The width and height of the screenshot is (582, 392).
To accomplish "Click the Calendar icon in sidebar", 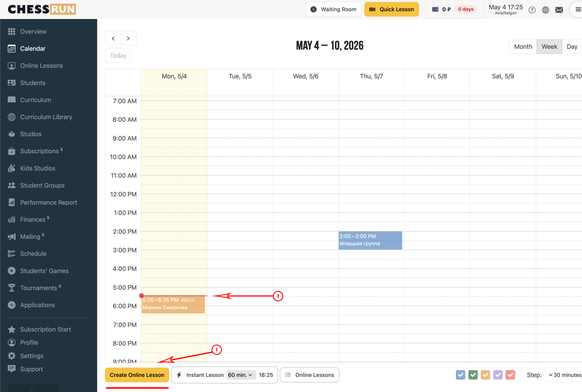I will [12, 49].
